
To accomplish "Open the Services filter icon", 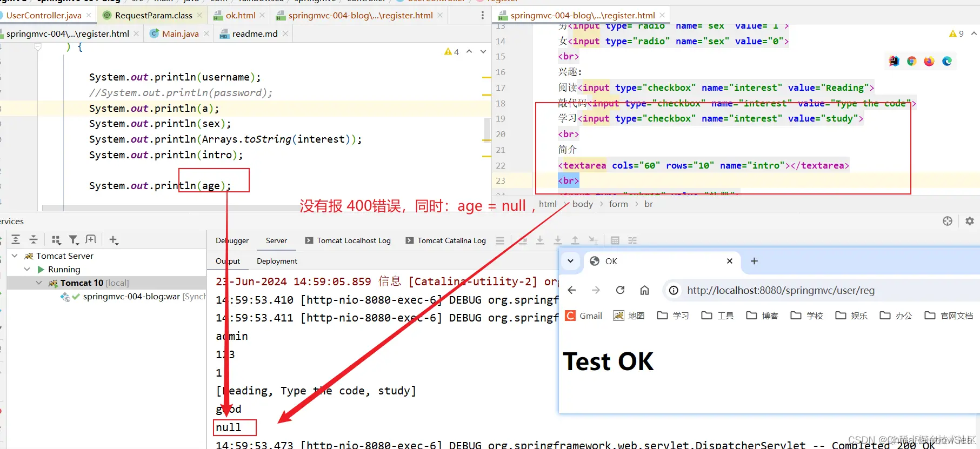I will point(74,239).
